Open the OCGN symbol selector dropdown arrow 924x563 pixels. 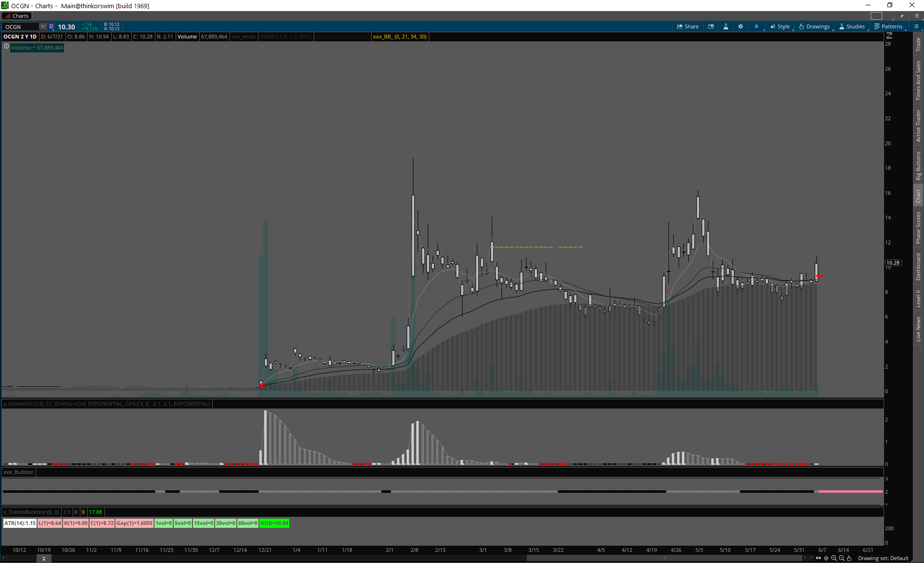(x=43, y=26)
